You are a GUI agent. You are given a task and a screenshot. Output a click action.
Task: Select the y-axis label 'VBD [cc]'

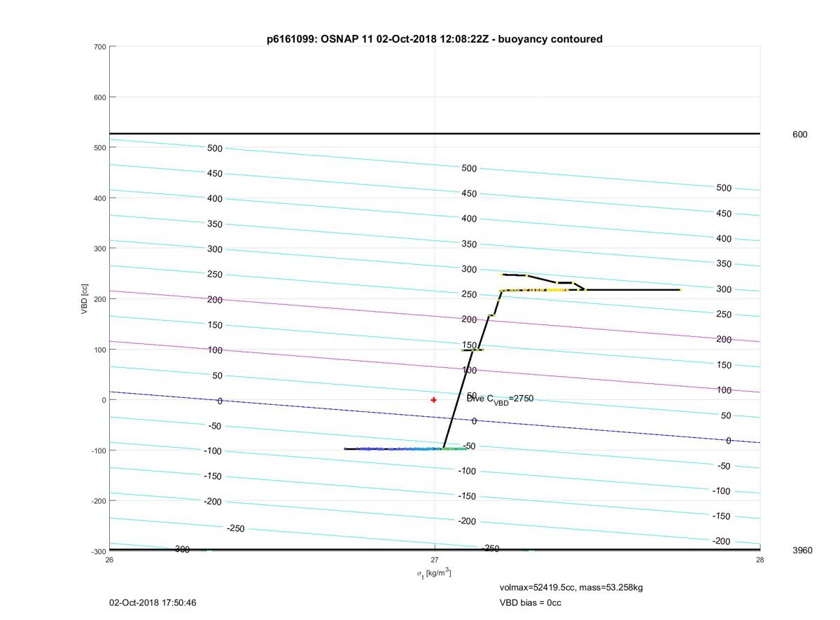coord(85,299)
